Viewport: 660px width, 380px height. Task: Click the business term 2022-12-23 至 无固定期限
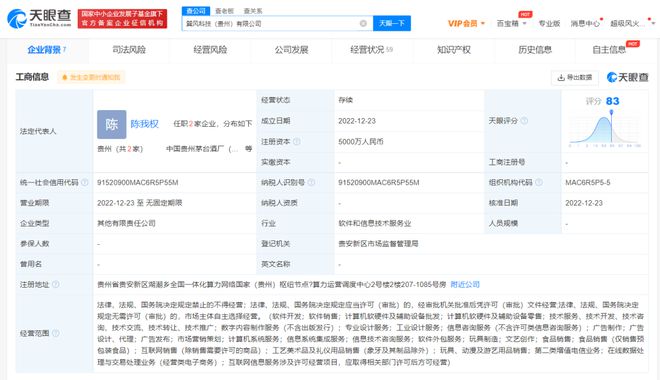pos(140,203)
